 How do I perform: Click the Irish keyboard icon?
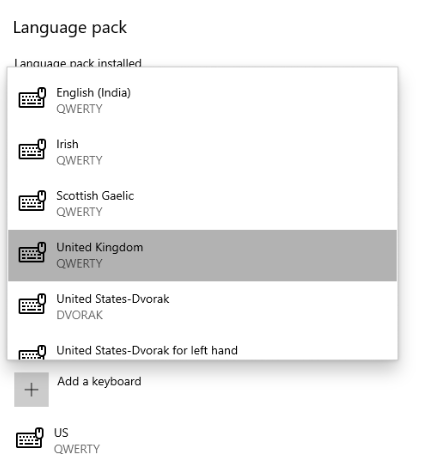point(32,149)
